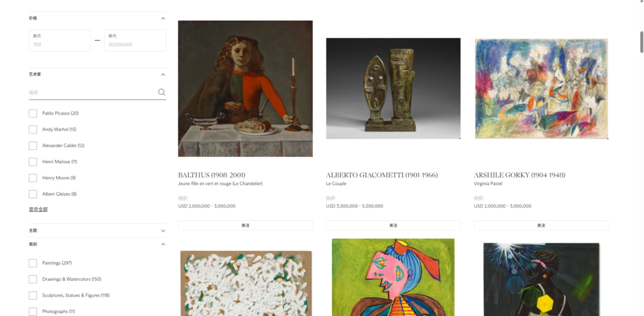Viewport: 644px width, 316px height.
Task: Click 关注 under Arshile Gorky Virginia Pastel
Action: 541,225
